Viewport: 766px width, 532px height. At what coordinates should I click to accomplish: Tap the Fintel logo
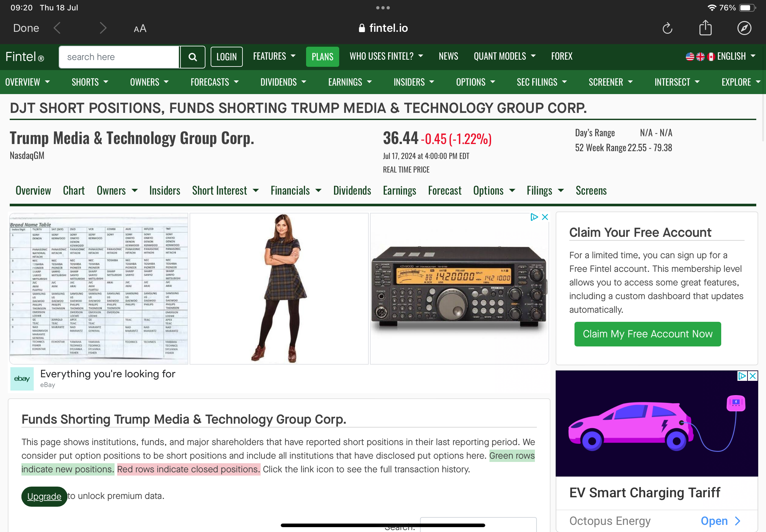(x=25, y=57)
